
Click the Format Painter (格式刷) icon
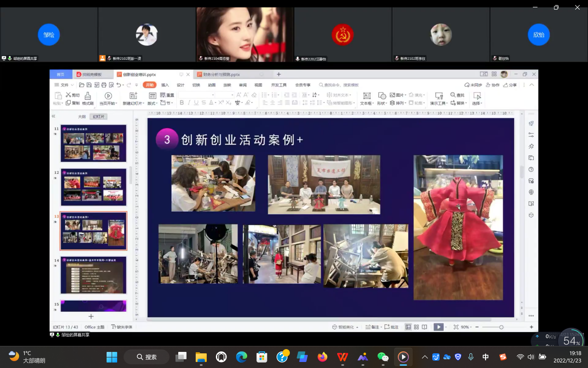[x=87, y=96]
